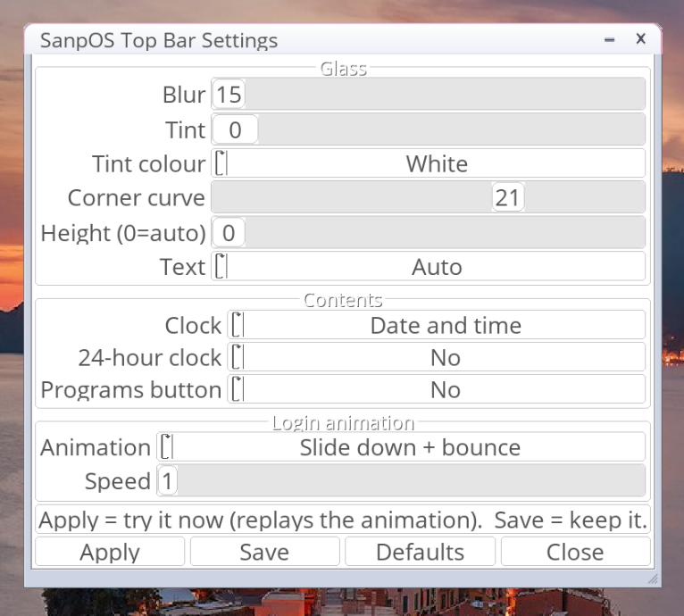Reset settings with the Defaults button

tap(420, 552)
